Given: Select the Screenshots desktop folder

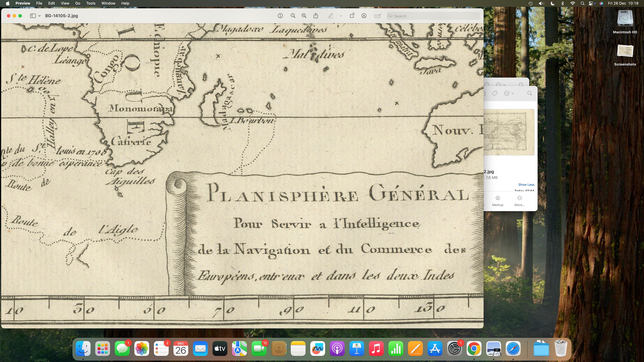Looking at the screenshot, I should click(x=625, y=55).
